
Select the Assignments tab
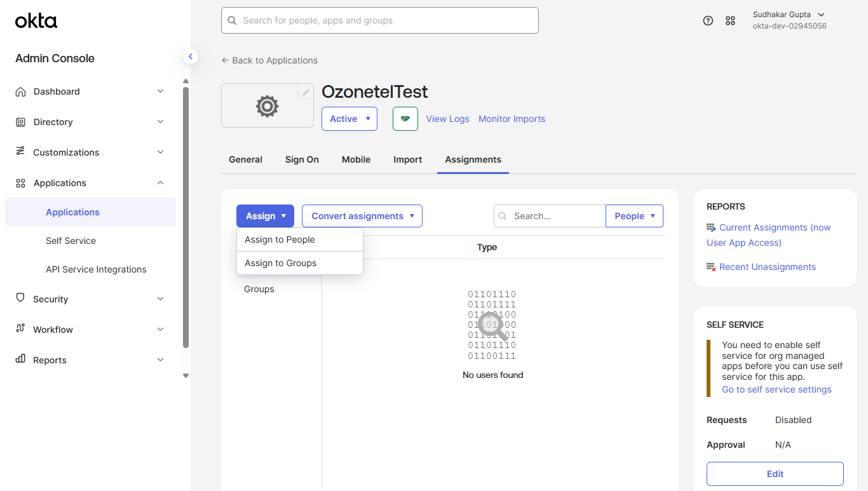point(473,159)
